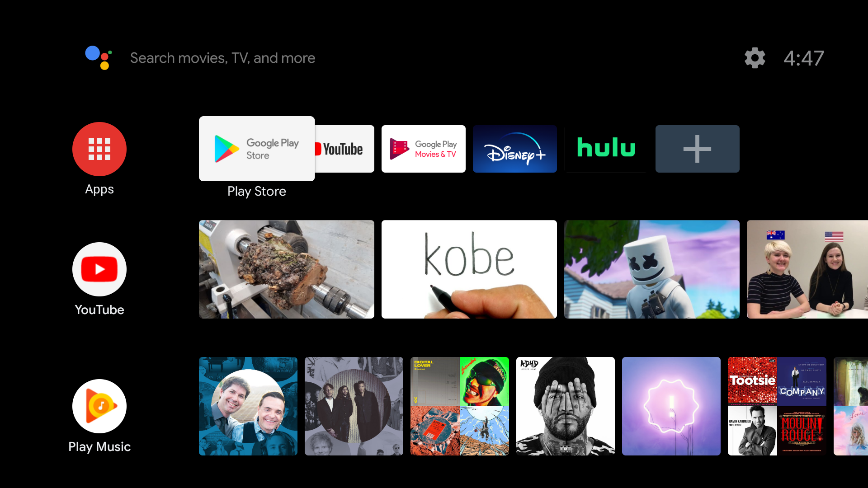
Task: Open Google Play Movies & TV
Action: pyautogui.click(x=423, y=149)
